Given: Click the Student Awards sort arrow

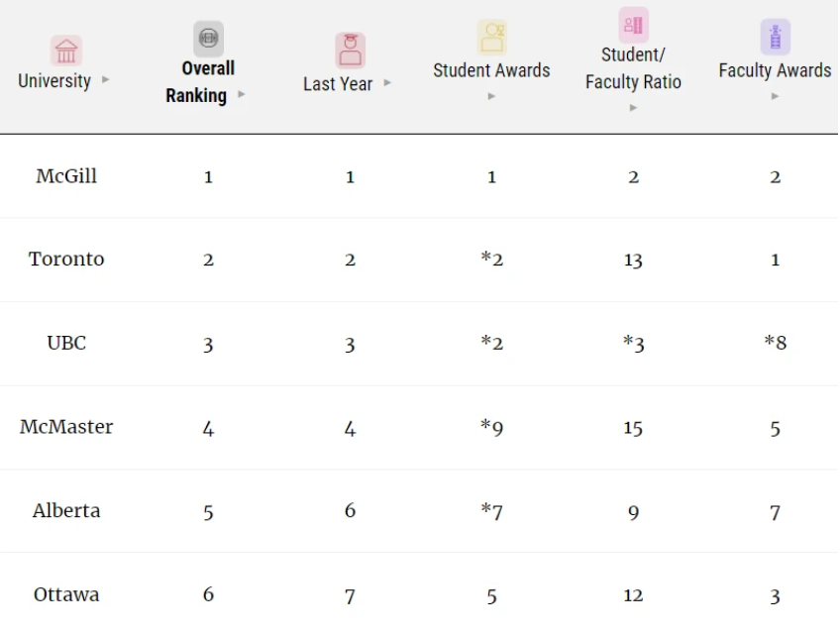Looking at the screenshot, I should click(x=491, y=96).
